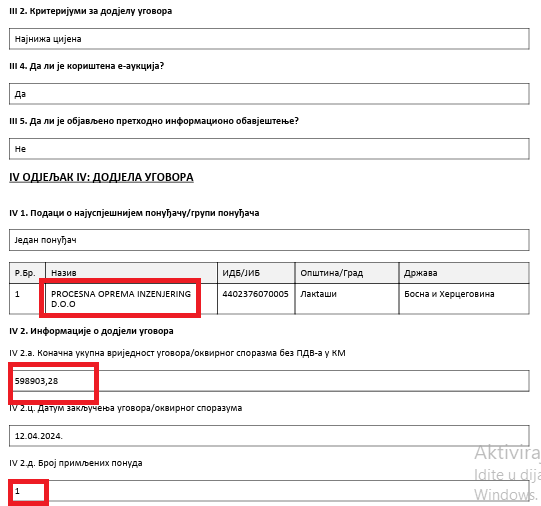The image size is (541, 506).
Task: Click the 'Р.Бр.' column header
Action: point(27,273)
